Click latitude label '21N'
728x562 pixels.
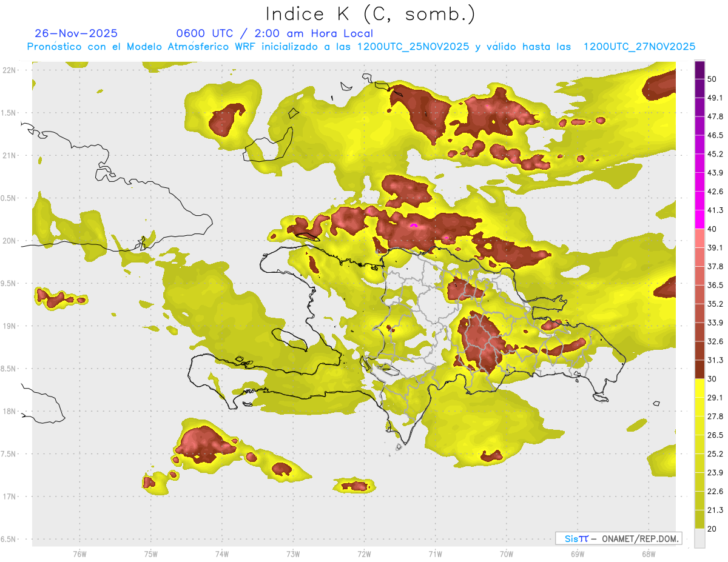9,155
